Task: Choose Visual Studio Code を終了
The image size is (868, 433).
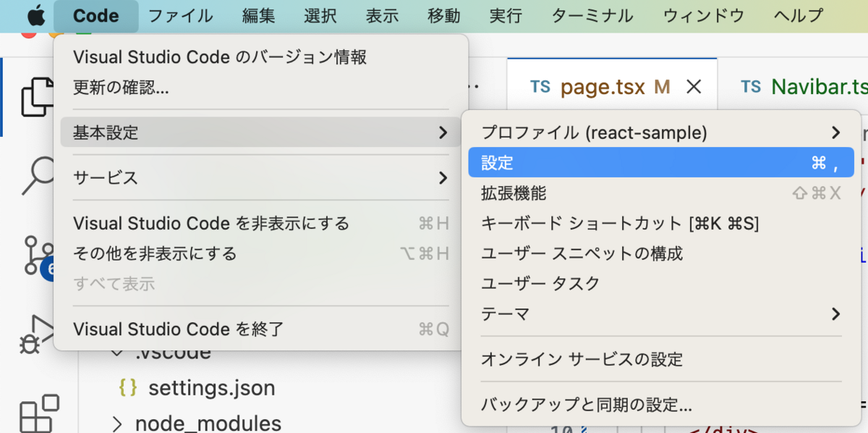Action: point(260,329)
